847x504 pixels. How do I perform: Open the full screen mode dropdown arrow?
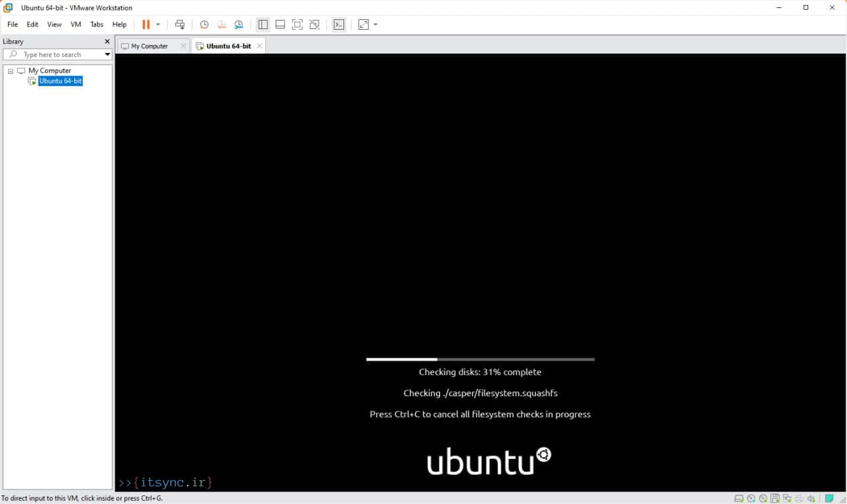point(377,24)
